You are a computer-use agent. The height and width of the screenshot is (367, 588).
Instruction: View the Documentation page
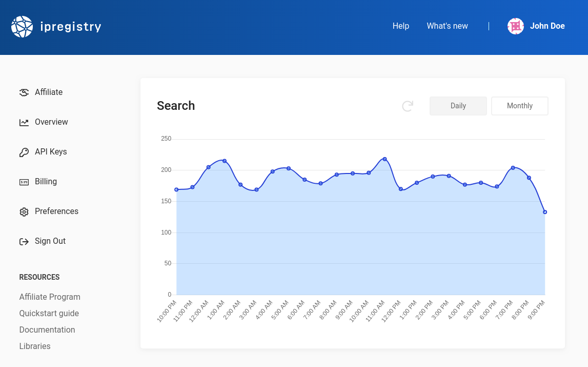(47, 330)
